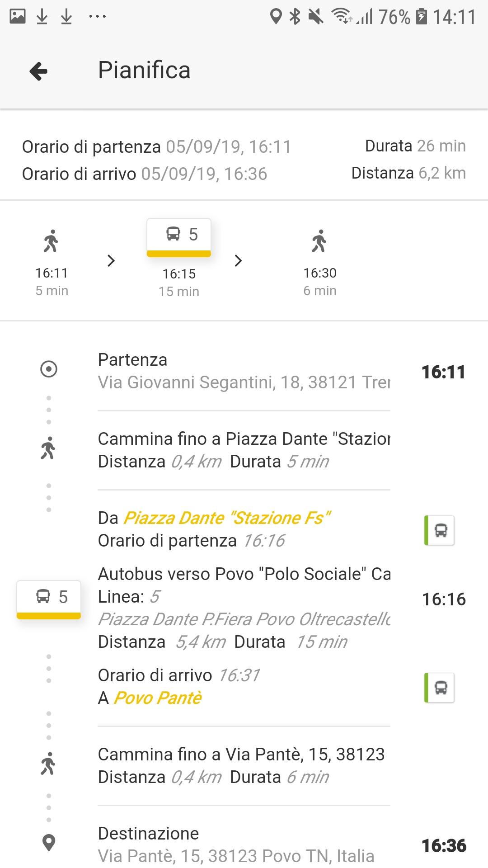
Task: Open Piazza Dante "Stazione Fs" stop link
Action: (x=227, y=518)
